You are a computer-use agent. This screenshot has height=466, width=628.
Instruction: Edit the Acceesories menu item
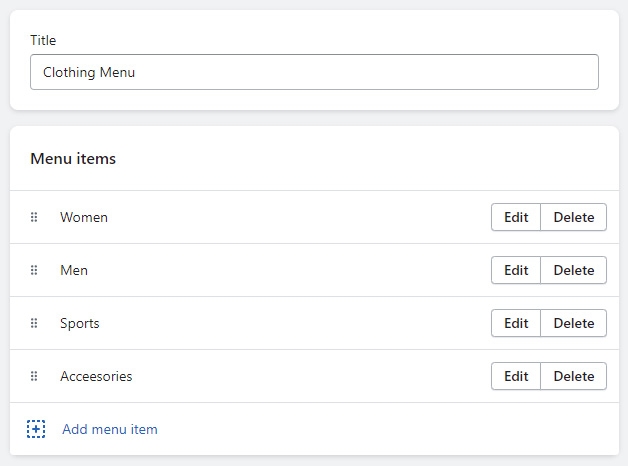pyautogui.click(x=516, y=376)
